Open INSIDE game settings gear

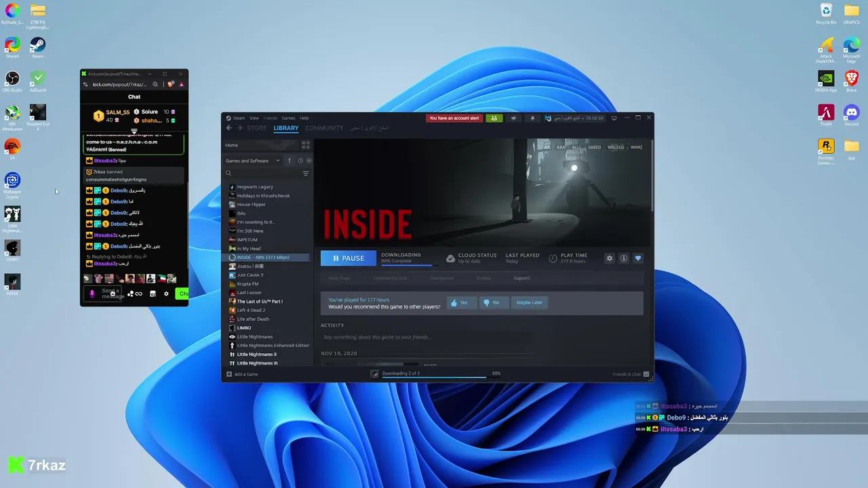coord(609,258)
